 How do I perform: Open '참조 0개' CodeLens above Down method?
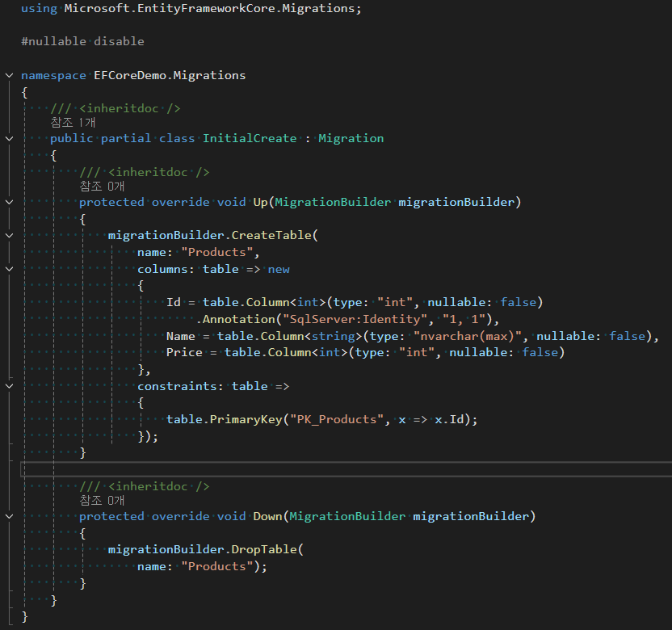pyautogui.click(x=102, y=500)
